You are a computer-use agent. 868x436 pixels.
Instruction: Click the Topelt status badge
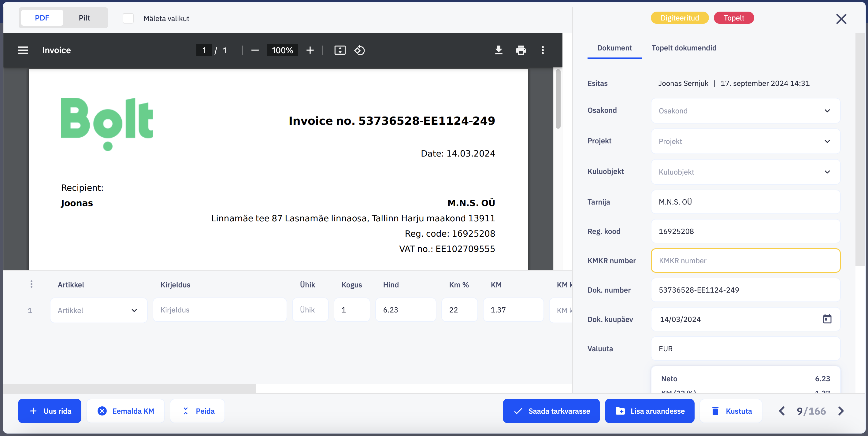[733, 18]
